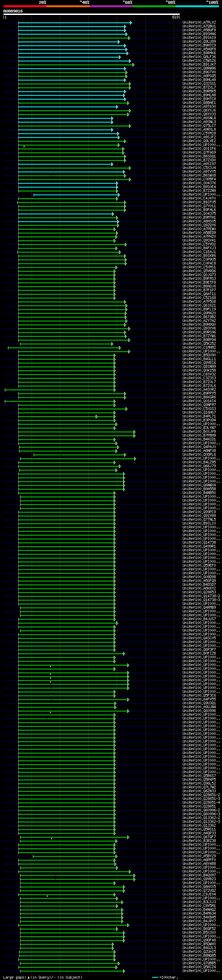Viewport: 222px width, 980px height.
Task: Open the UniRef100_Q75LC7 entry
Action: [199, 126]
